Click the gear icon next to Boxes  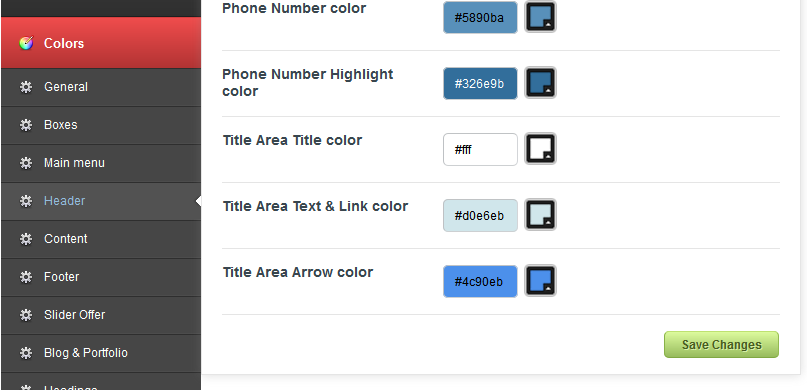pyautogui.click(x=26, y=125)
